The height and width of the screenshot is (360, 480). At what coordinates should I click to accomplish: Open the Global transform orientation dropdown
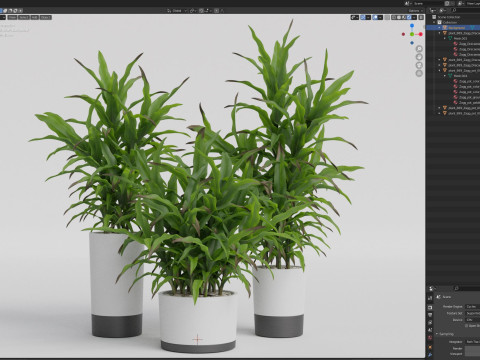[176, 11]
